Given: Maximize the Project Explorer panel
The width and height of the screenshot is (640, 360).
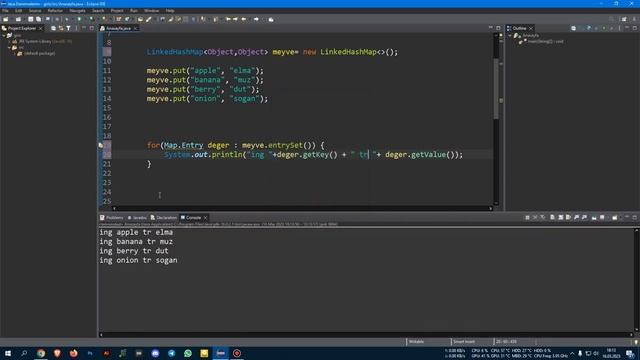Looking at the screenshot, I should click(x=91, y=28).
